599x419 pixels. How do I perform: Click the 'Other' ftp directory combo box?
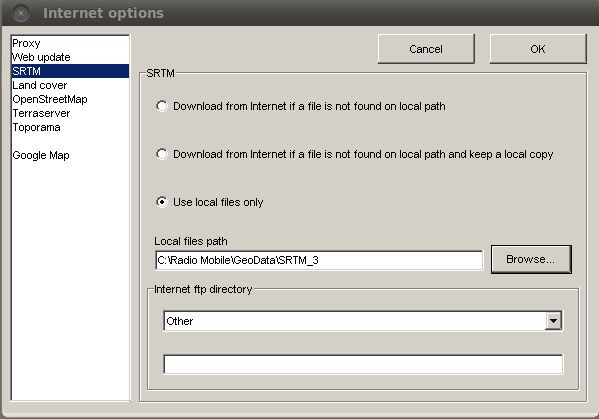pyautogui.click(x=363, y=321)
